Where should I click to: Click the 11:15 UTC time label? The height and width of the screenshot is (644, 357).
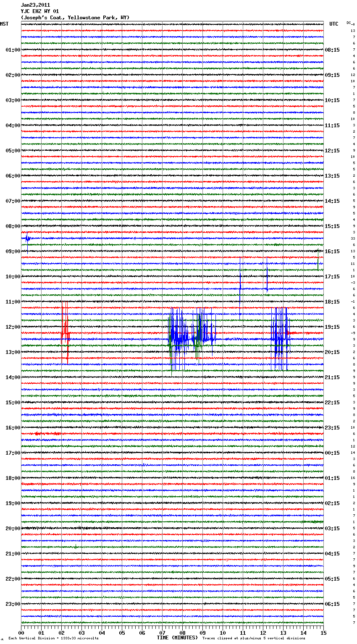tap(332, 126)
